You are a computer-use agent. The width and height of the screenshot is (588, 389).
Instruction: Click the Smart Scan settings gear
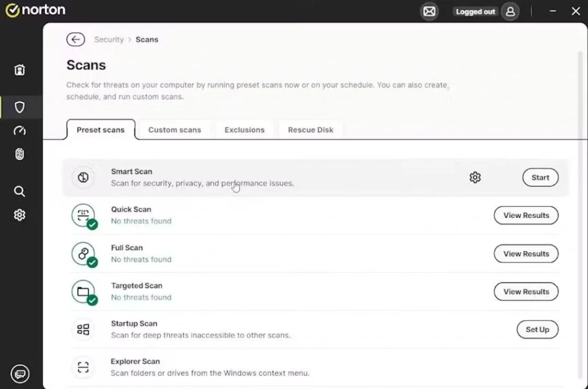[x=475, y=178]
